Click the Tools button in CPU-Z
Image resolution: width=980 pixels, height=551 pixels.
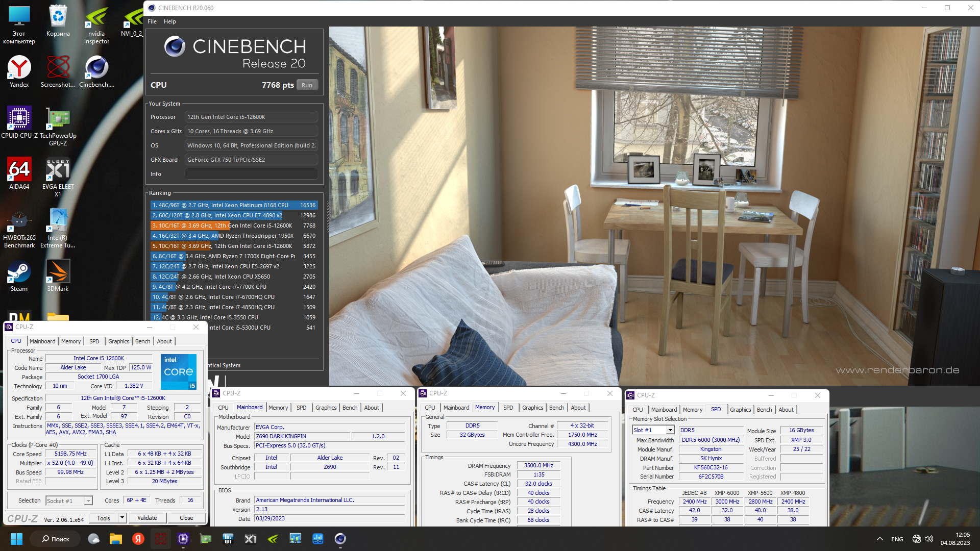(104, 518)
